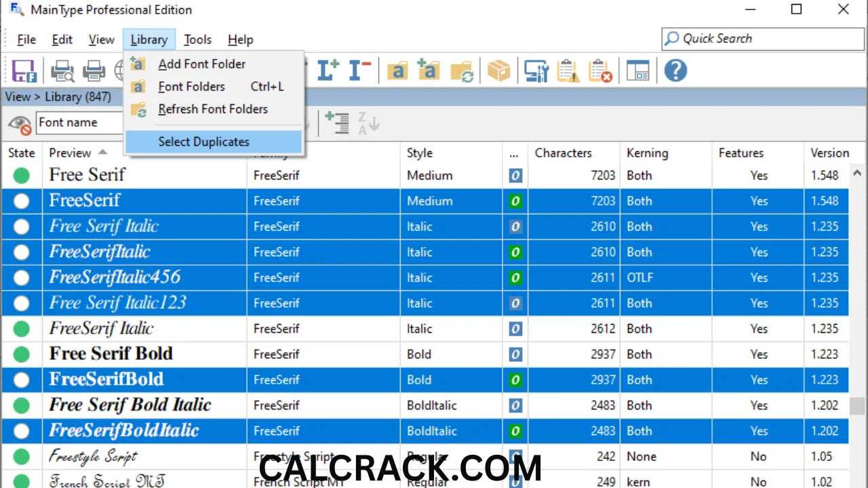Click the Refresh Font Folders toolbar icon
Image resolution: width=868 pixels, height=488 pixels.
[x=462, y=70]
